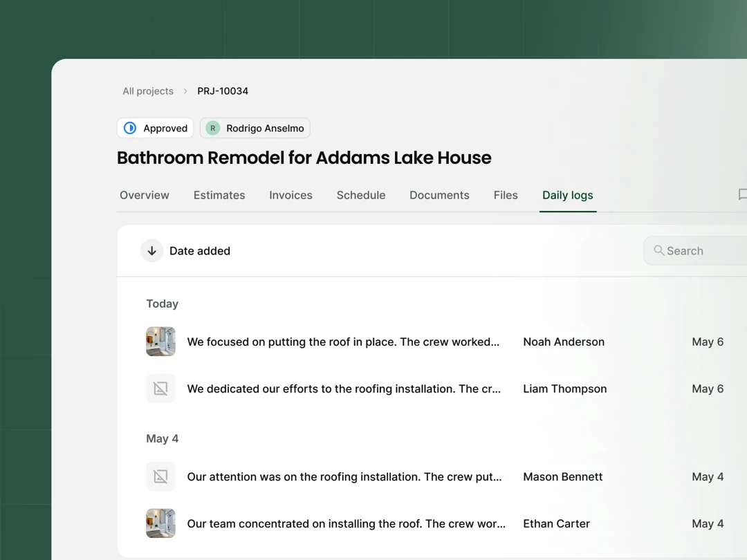Open Ethan Carter's log photo thumbnail
This screenshot has height=560, width=747.
[x=160, y=523]
